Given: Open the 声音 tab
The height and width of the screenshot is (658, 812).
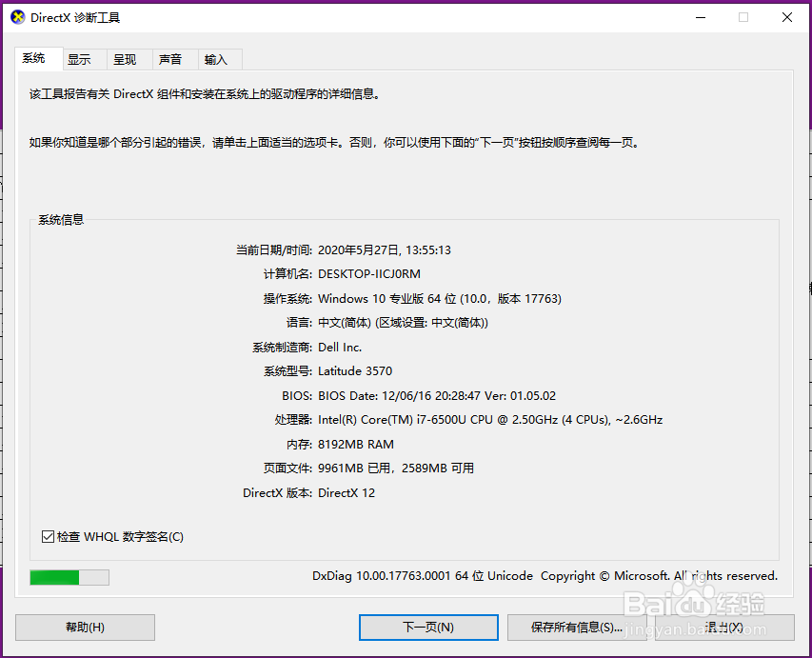Looking at the screenshot, I should pos(173,58).
